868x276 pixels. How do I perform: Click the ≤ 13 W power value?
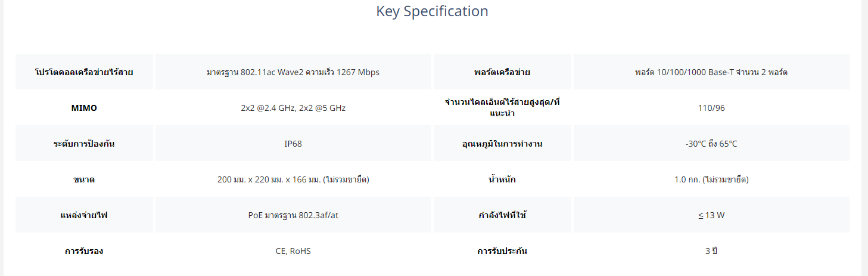click(711, 215)
